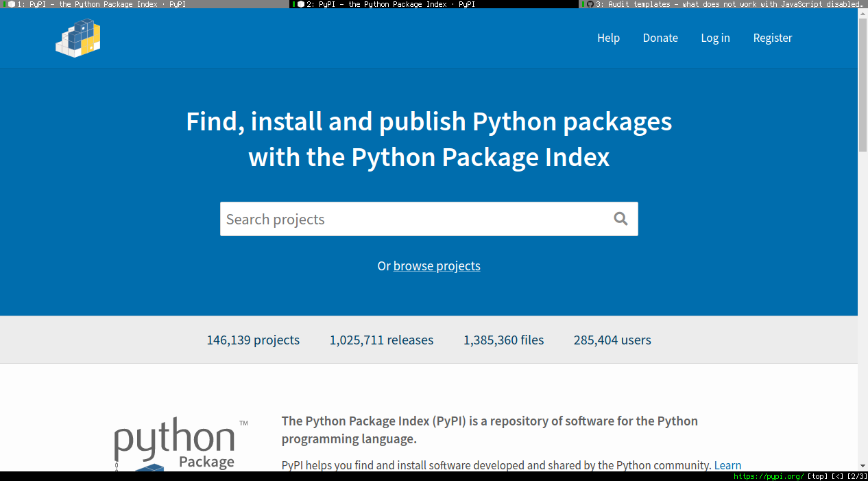Click the python Package Index logo image
This screenshot has height=481, width=868.
181,444
